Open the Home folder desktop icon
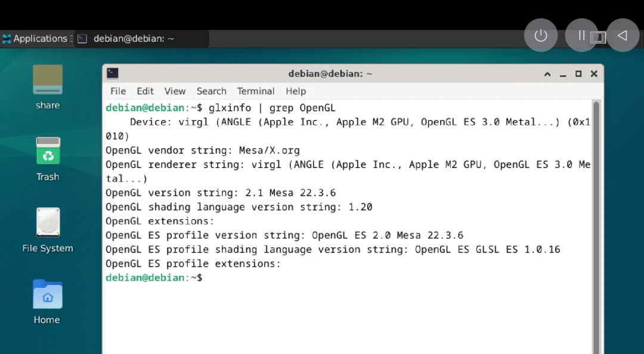Viewport: 644px width, 354px height. [47, 294]
